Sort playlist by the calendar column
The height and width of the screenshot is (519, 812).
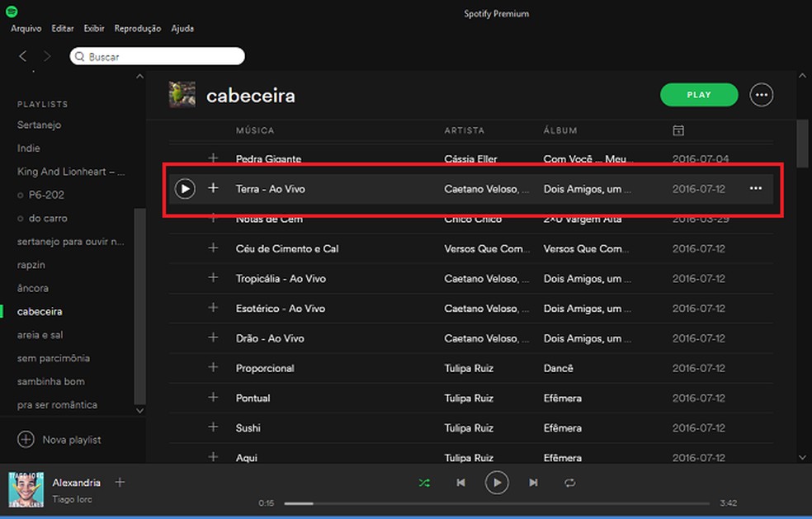coord(678,130)
